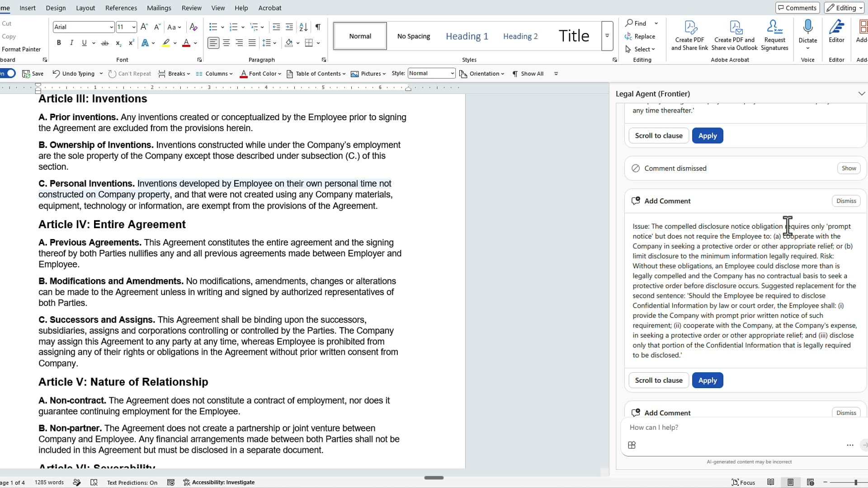Increase font size with grow icon

coord(144,27)
